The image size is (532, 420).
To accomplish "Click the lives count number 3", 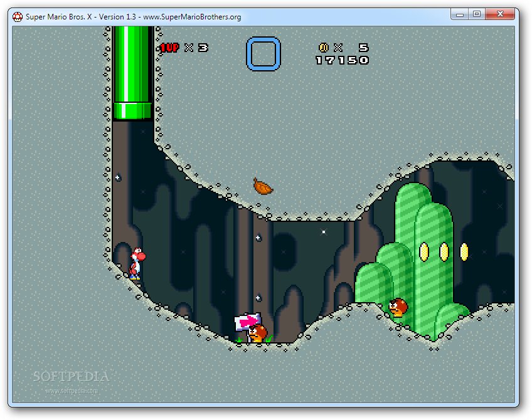I will (203, 48).
